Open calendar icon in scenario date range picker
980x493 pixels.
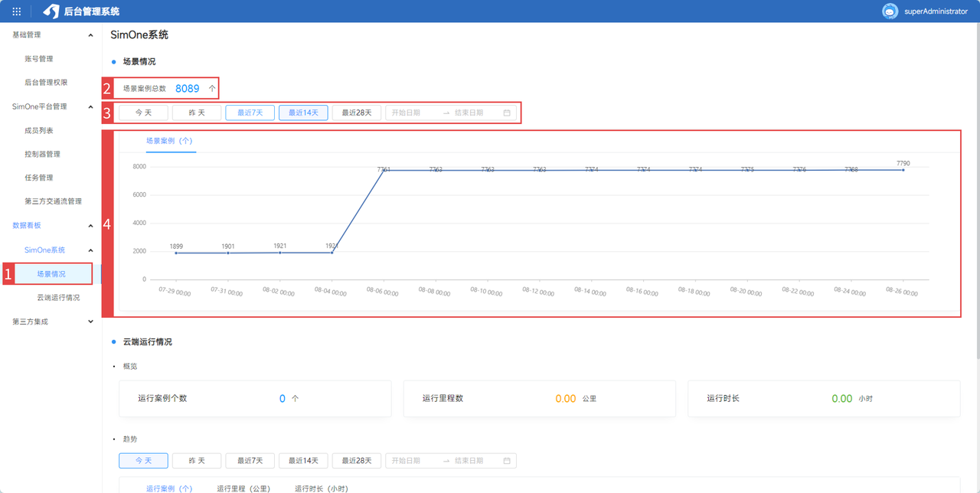click(507, 113)
